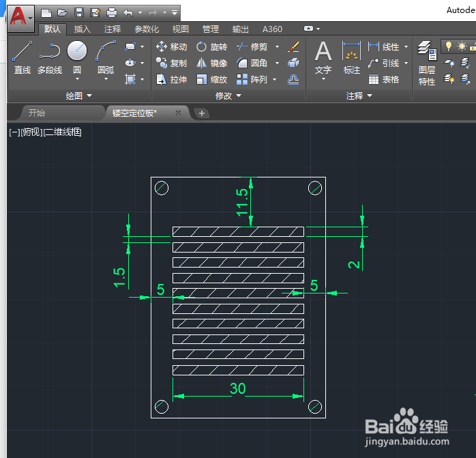Select the Linear (线性) dimension tool
This screenshot has height=458, width=476.
point(384,47)
